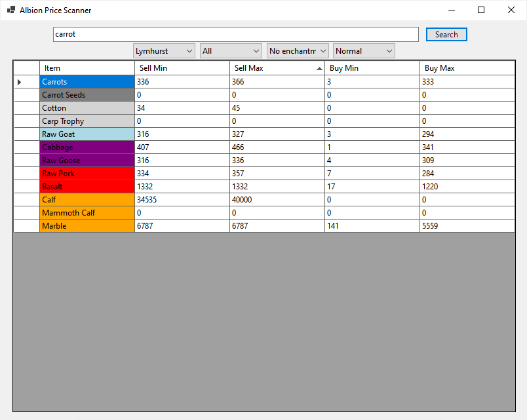Close the Albion Price Scanner window

coord(511,10)
